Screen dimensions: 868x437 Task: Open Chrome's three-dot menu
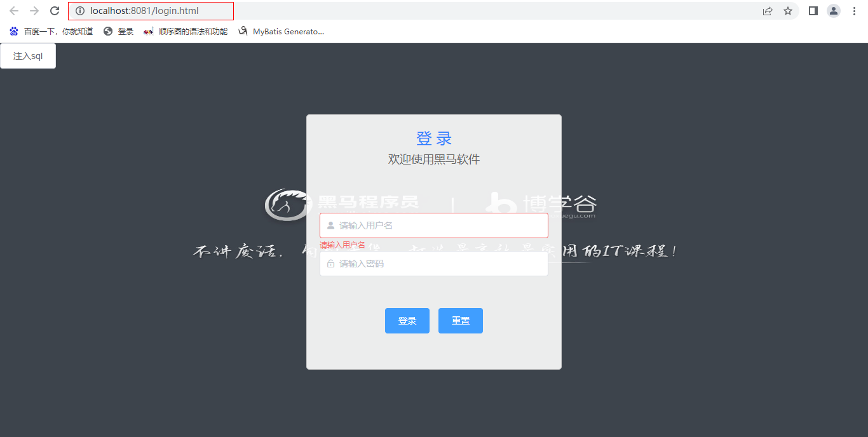pyautogui.click(x=854, y=11)
